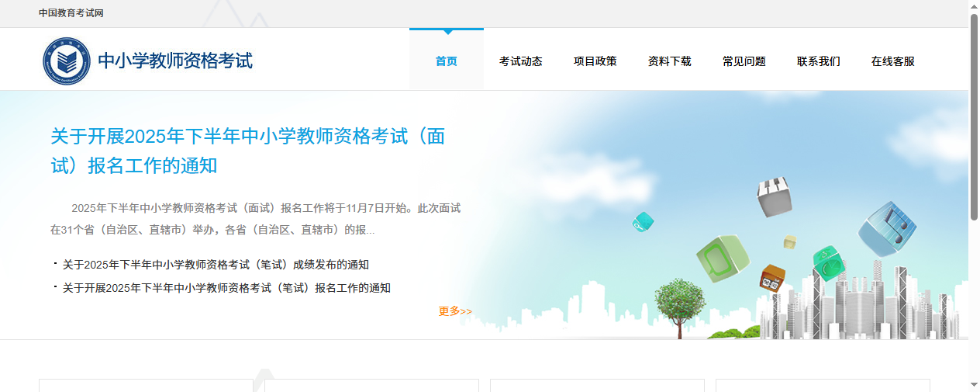
Task: Click the orange 更多>> link
Action: tap(455, 311)
